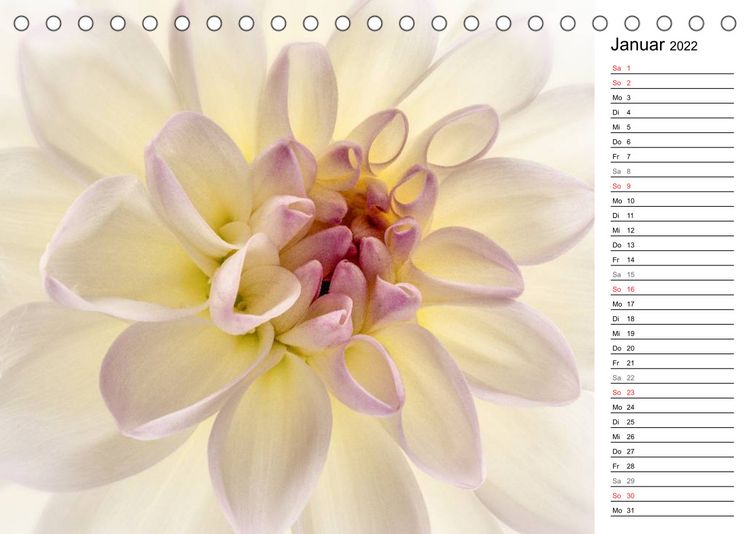Image resolution: width=750 pixels, height=534 pixels.
Task: Click the 'Januar' month heading
Action: [637, 44]
